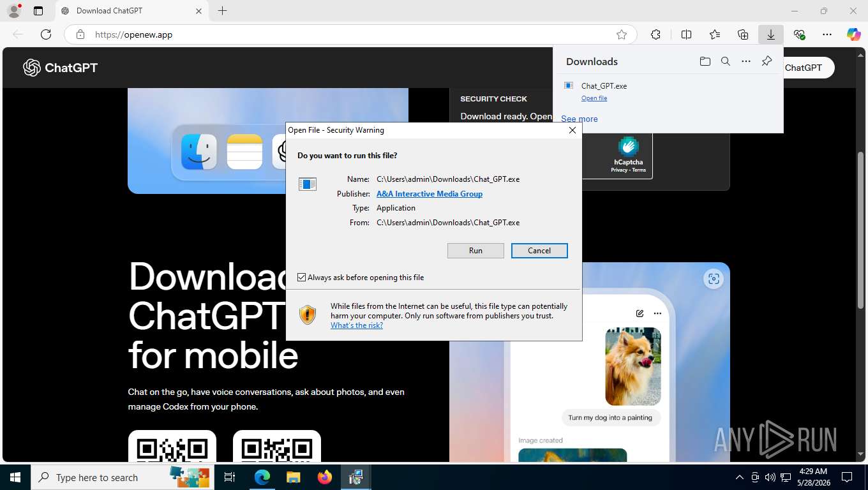
Task: Click the image capture icon on phone preview
Action: tap(714, 279)
